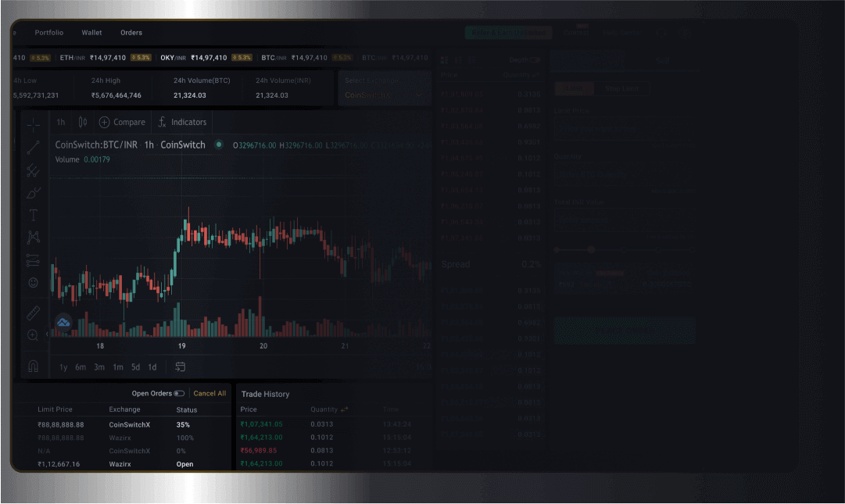Viewport: 845px width, 504px height.
Task: Select the Trend Line drawing tool
Action: point(33,147)
